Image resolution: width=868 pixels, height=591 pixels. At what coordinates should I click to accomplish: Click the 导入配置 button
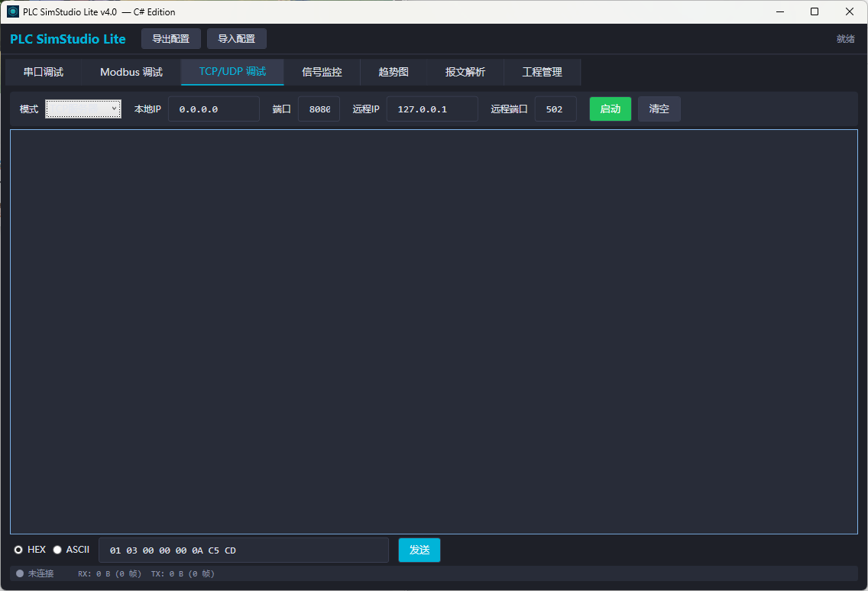point(236,39)
